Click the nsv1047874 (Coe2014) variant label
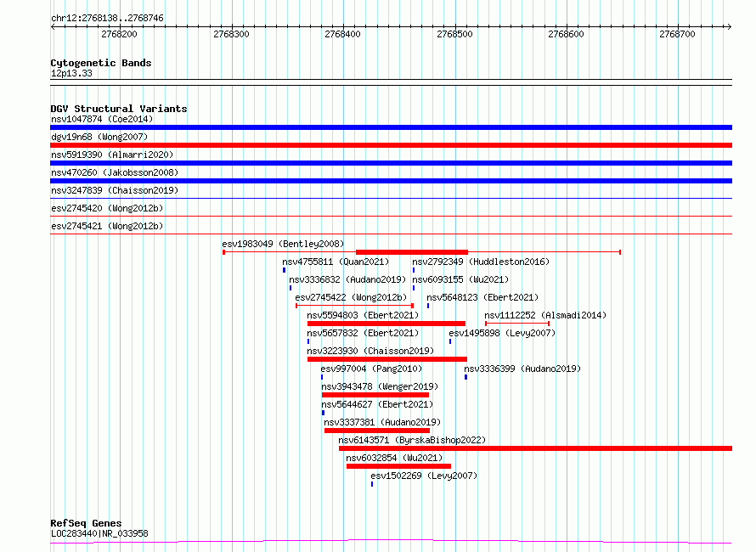The height and width of the screenshot is (552, 756). point(102,119)
